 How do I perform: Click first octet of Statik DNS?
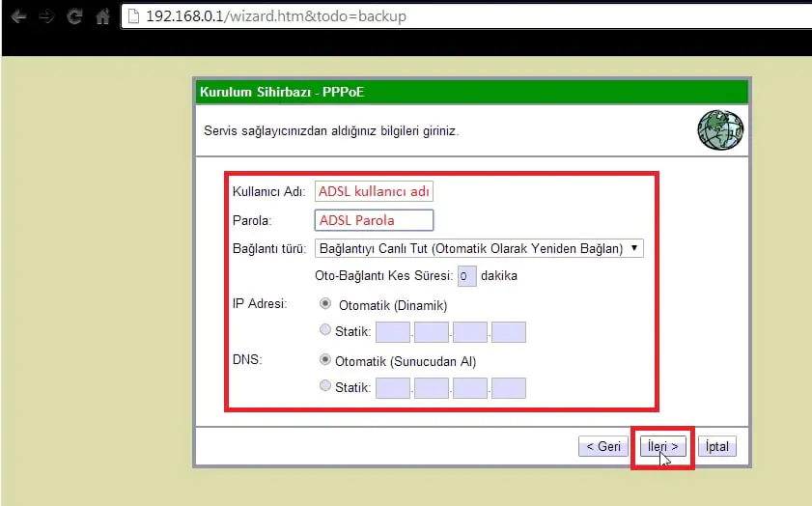(x=393, y=388)
